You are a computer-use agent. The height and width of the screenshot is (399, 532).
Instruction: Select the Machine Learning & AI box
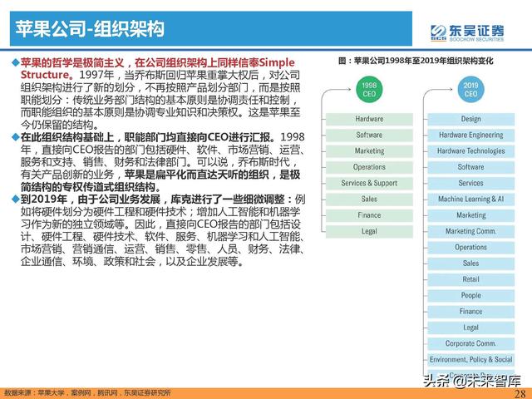click(x=471, y=199)
